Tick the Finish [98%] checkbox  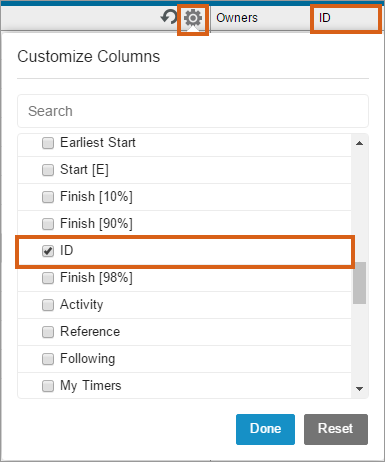pyautogui.click(x=48, y=278)
